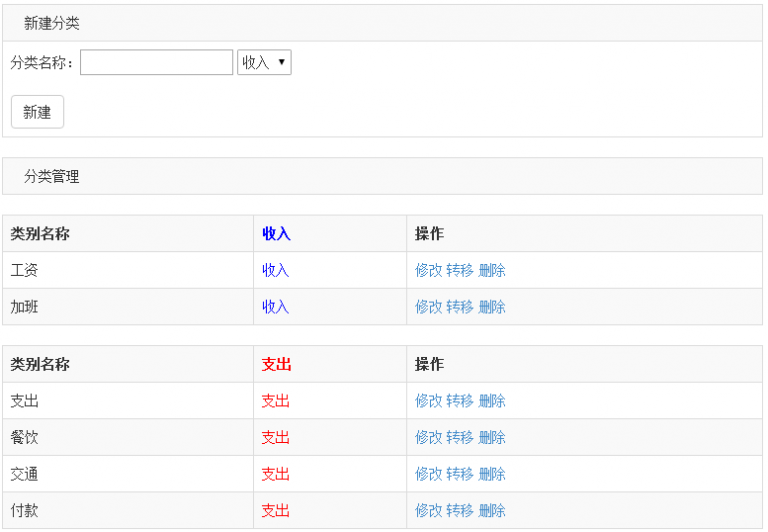Screen dimensions: 768x532
Task: Click 修改 link for 工资 row
Action: coord(428,270)
